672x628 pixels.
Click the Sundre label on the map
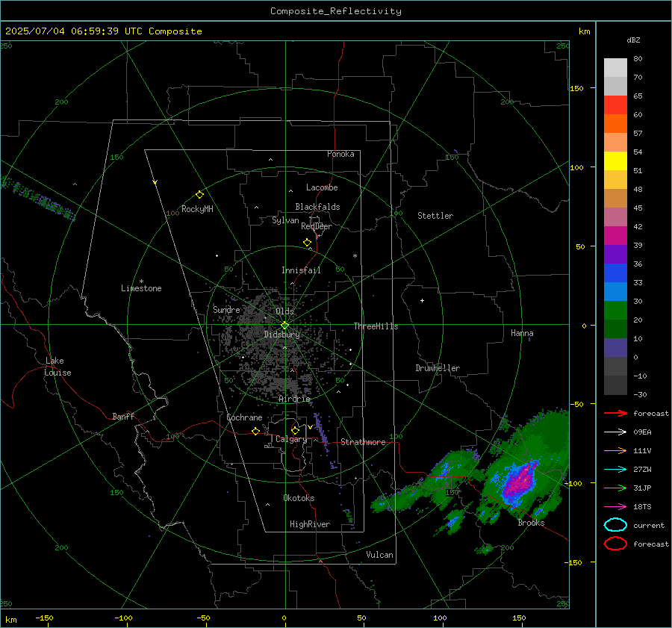tap(226, 309)
